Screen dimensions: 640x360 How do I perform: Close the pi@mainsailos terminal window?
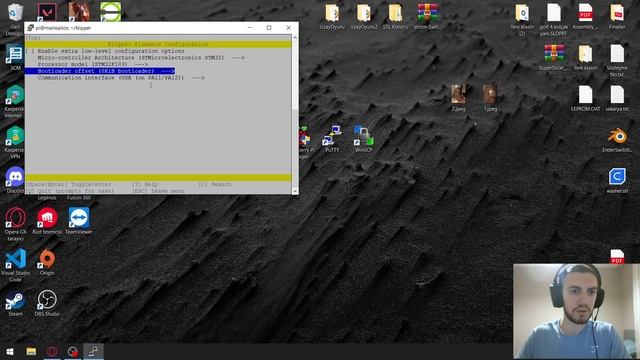[x=289, y=28]
